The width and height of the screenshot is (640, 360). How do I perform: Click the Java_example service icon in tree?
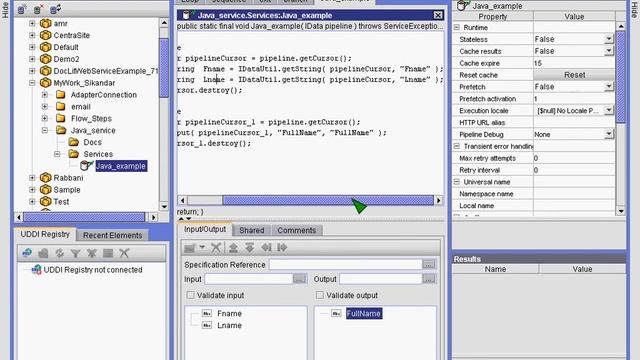[86, 165]
